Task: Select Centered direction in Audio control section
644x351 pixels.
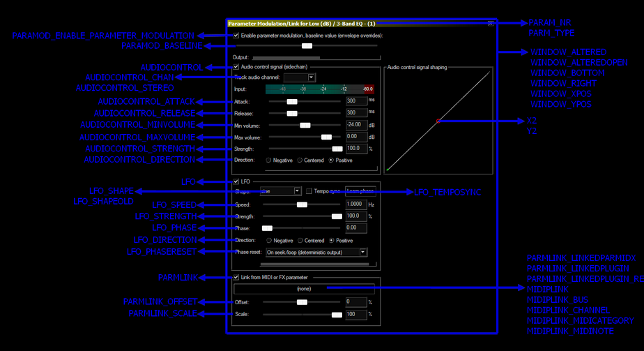Action: (x=300, y=160)
